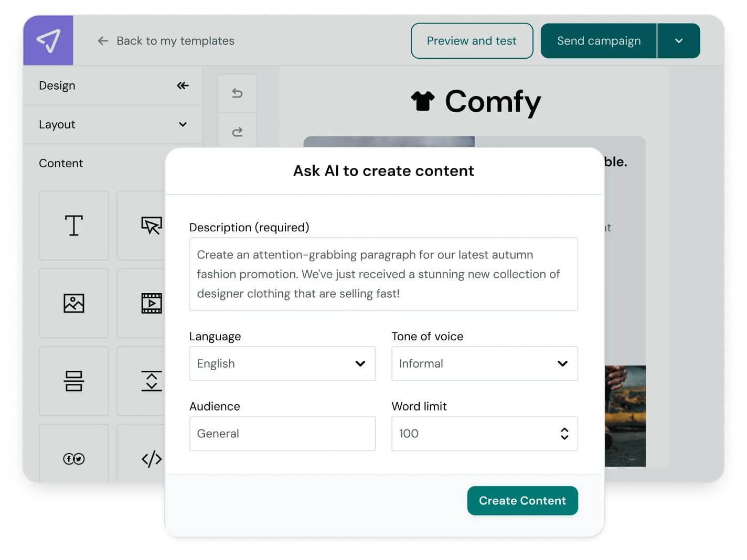Select the HTML code block icon

pyautogui.click(x=151, y=459)
